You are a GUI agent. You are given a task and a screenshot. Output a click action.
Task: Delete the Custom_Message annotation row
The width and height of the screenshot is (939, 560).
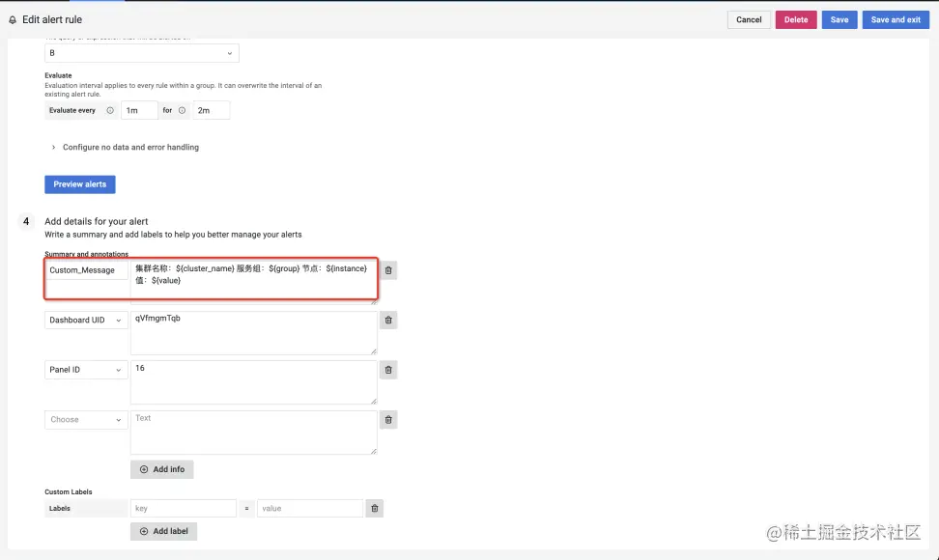pyautogui.click(x=388, y=270)
